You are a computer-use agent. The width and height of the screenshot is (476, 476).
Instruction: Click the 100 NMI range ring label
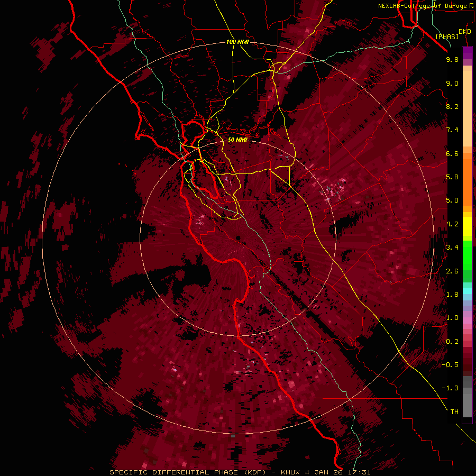click(x=237, y=42)
